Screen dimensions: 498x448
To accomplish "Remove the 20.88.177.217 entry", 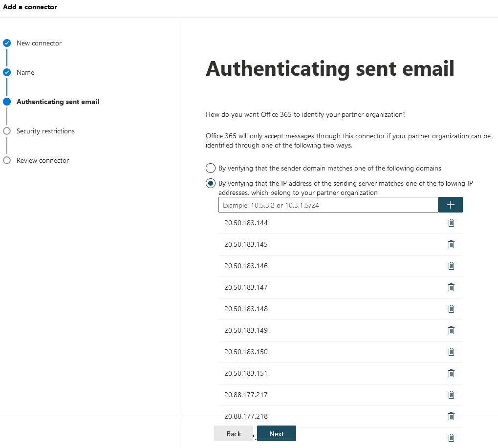I will click(451, 395).
